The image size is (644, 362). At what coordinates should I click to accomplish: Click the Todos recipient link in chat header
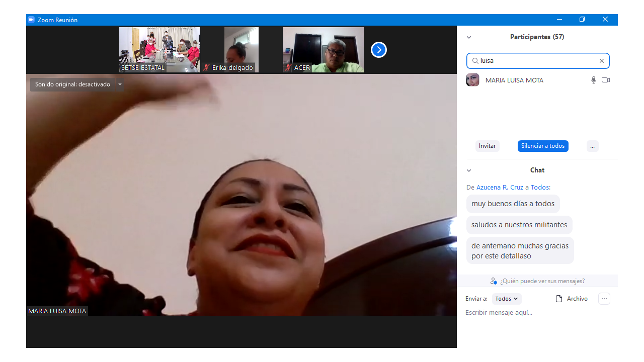pyautogui.click(x=540, y=187)
